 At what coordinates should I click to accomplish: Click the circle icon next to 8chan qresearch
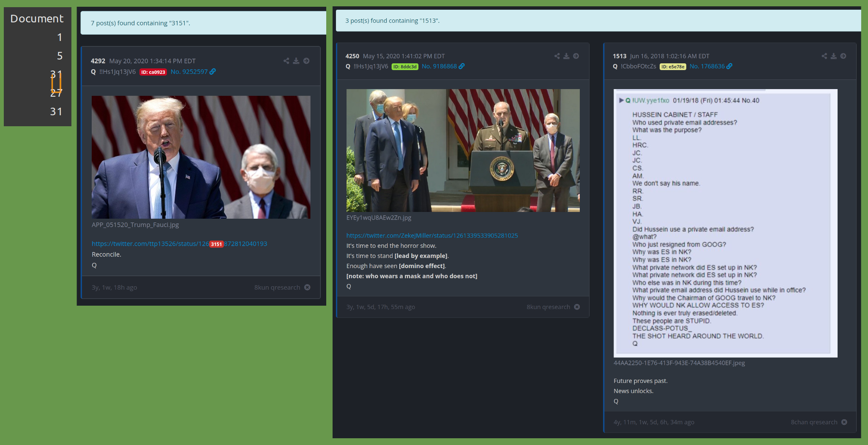point(844,422)
